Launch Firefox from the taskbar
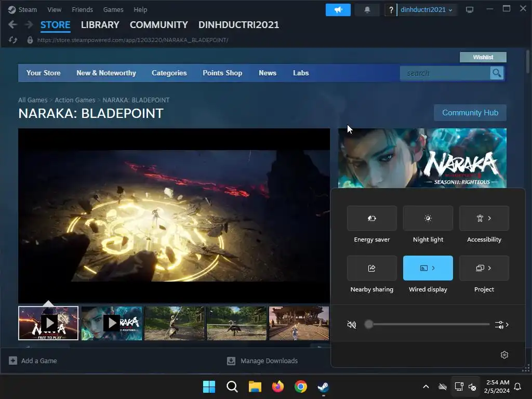This screenshot has height=399, width=532. [278, 387]
